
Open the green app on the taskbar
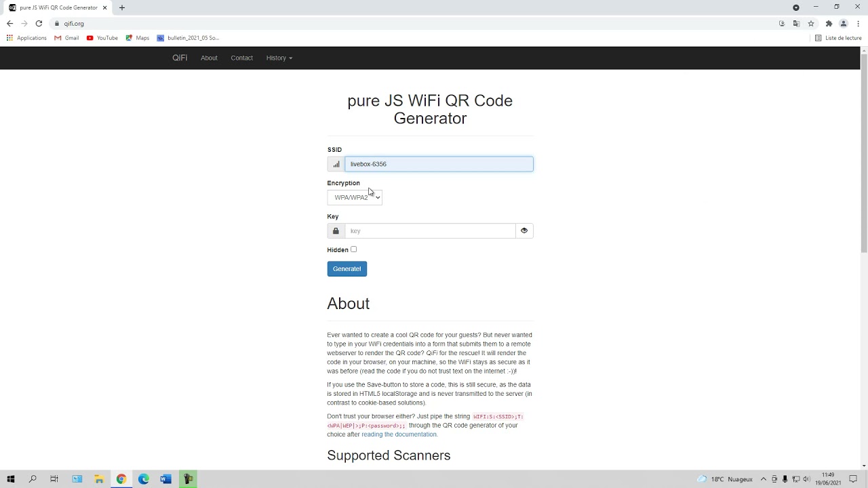click(x=188, y=479)
